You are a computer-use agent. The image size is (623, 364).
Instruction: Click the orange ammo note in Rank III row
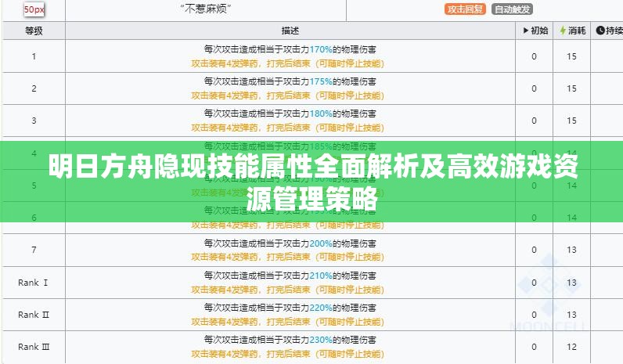point(288,354)
